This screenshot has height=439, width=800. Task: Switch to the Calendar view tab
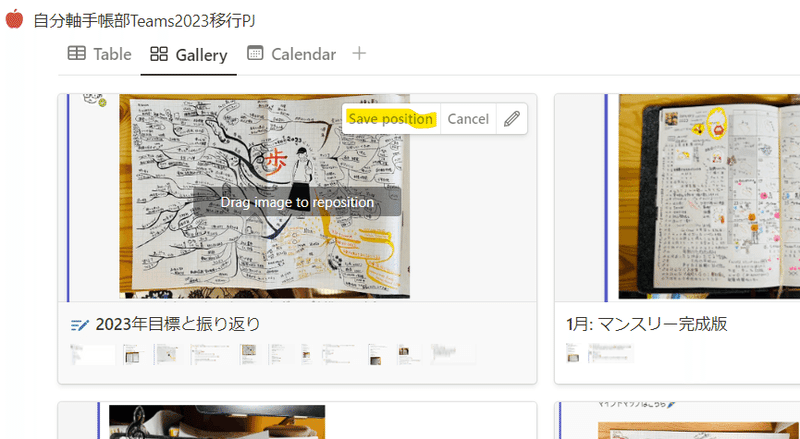click(x=291, y=54)
